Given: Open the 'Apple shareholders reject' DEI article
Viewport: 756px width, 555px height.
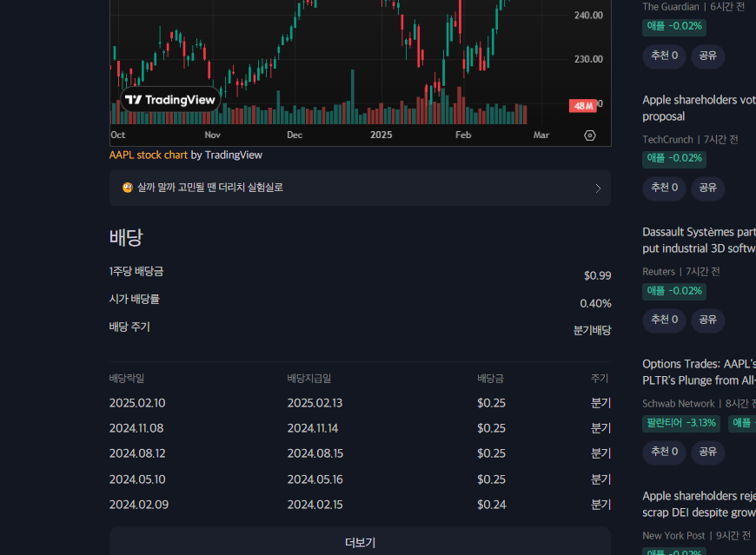Looking at the screenshot, I should pyautogui.click(x=700, y=504).
